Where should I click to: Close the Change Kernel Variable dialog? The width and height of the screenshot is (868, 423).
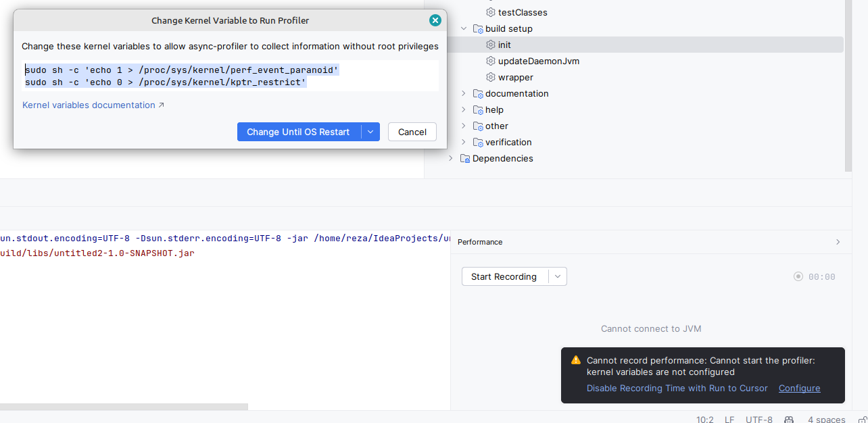click(x=435, y=20)
